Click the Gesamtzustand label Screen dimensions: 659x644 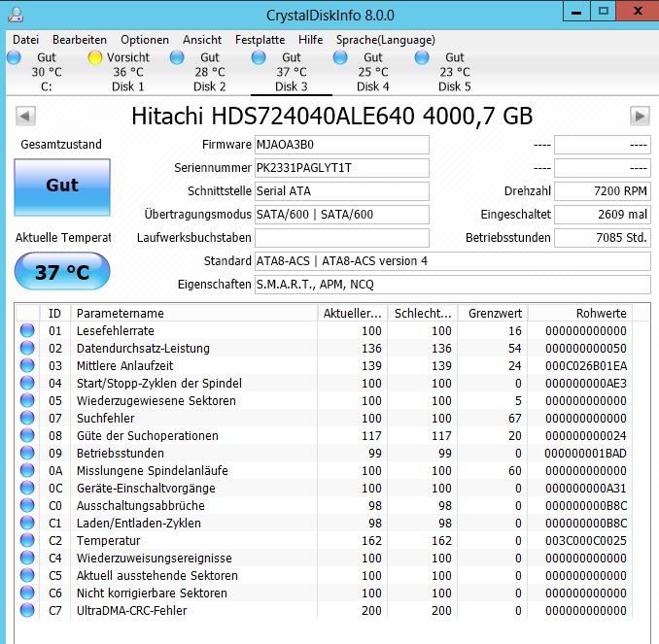(61, 144)
